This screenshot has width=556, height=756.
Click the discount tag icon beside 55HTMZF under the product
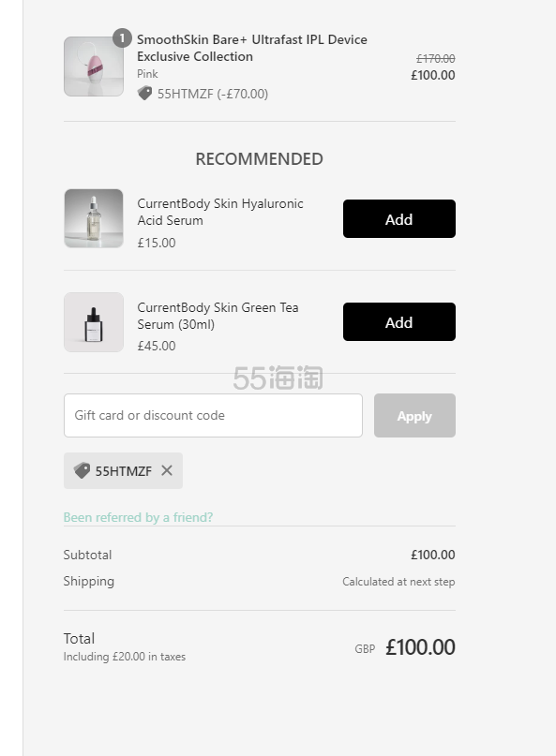(x=143, y=94)
